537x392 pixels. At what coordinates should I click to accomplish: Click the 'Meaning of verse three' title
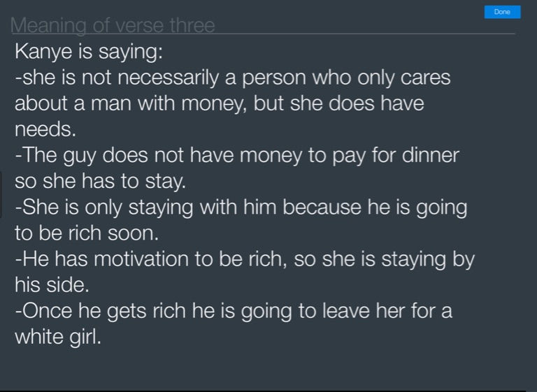coord(113,26)
